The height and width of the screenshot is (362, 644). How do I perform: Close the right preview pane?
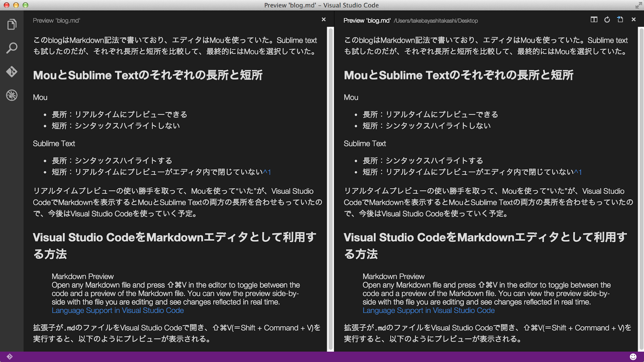633,20
